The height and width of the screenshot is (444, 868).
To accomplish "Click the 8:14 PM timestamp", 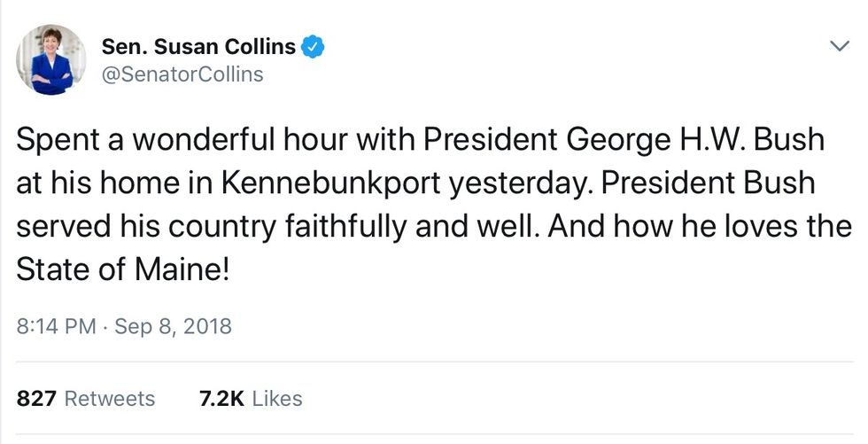I will pyautogui.click(x=57, y=326).
